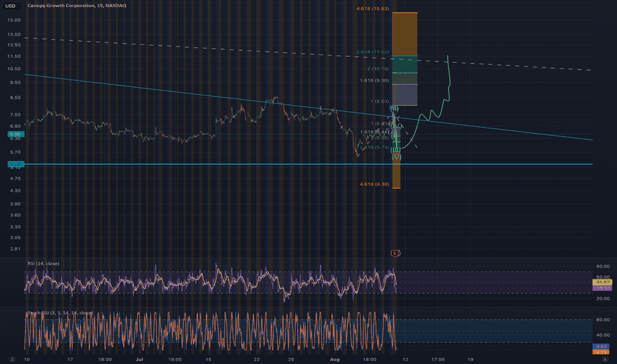Click the 22 date label on time axis

[257, 359]
